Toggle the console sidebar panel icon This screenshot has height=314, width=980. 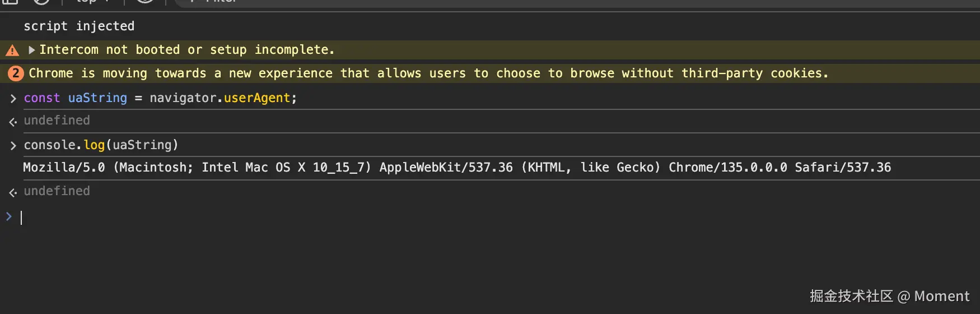click(x=10, y=2)
